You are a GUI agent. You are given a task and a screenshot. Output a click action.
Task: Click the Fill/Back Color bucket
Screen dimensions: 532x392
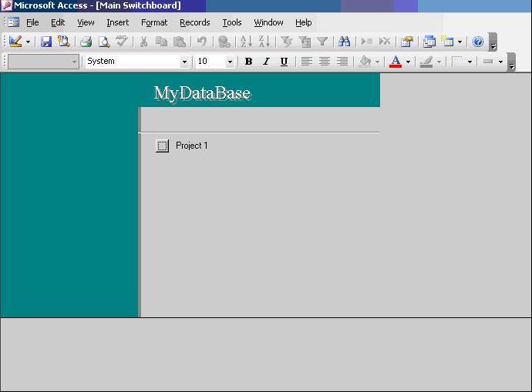click(365, 62)
